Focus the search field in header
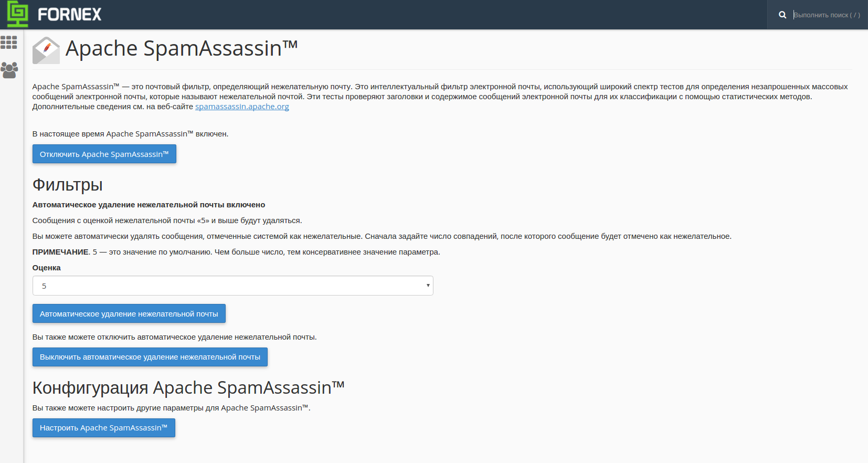 tap(827, 15)
